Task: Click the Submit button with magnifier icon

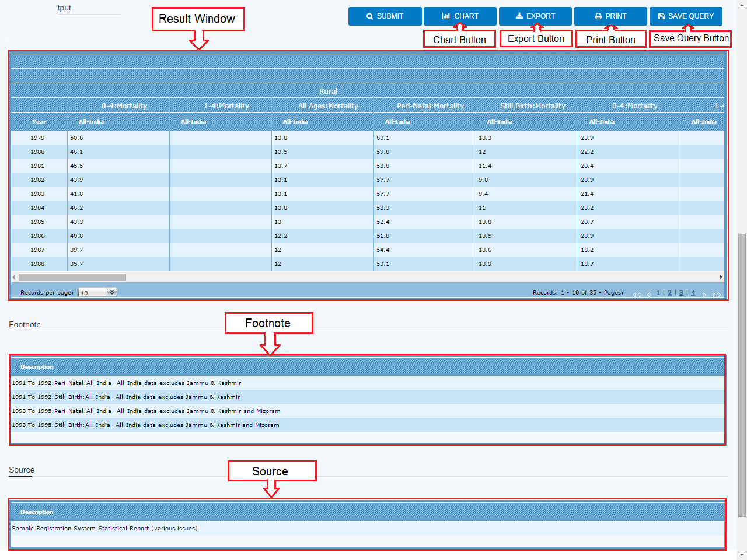Action: click(x=385, y=16)
